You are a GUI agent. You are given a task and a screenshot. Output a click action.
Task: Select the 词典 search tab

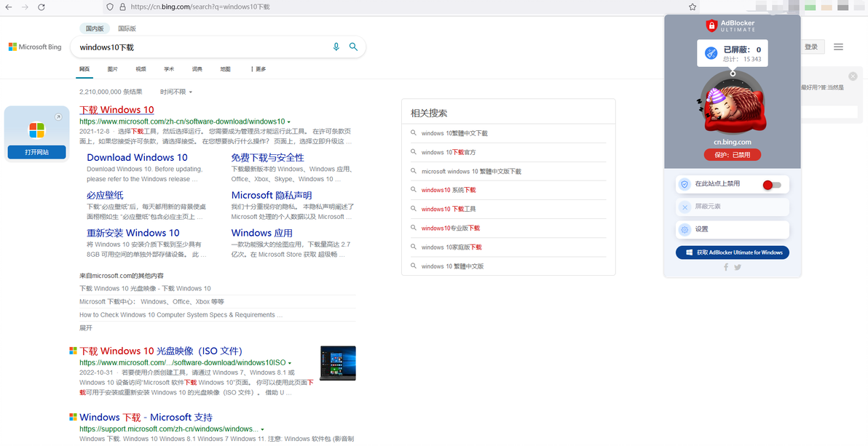197,69
